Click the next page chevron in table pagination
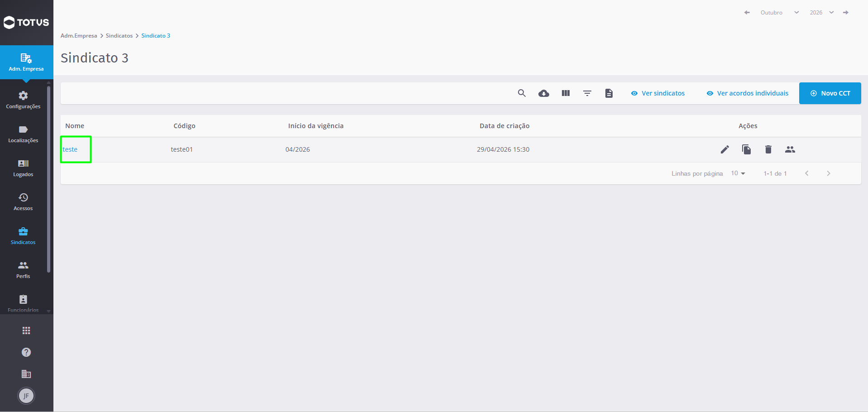The height and width of the screenshot is (412, 868). tap(829, 173)
